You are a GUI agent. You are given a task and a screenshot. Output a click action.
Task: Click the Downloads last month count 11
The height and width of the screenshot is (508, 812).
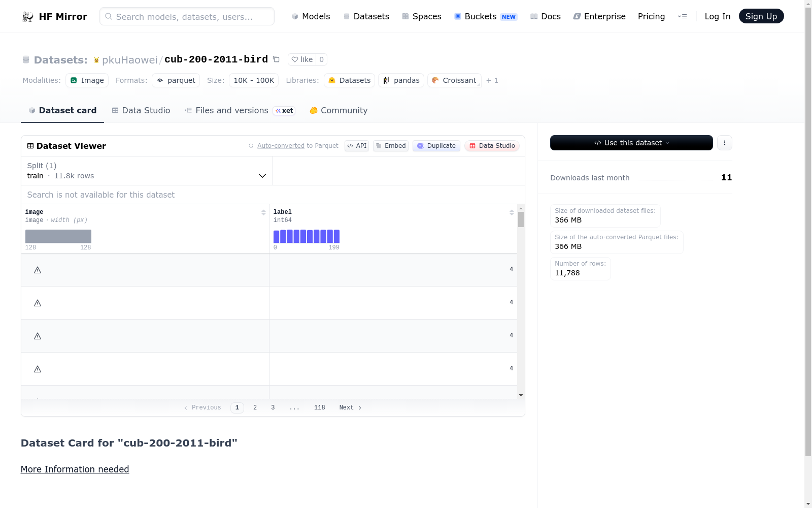tap(727, 177)
